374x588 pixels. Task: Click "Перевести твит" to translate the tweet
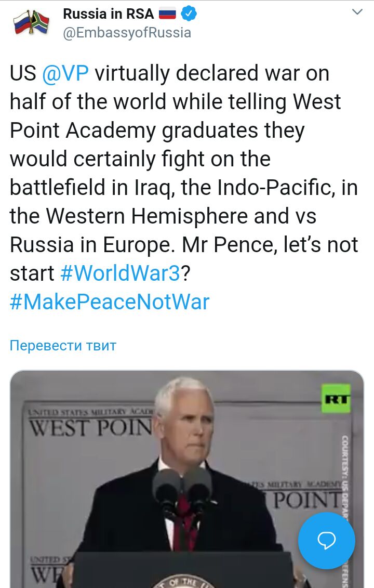coord(63,345)
